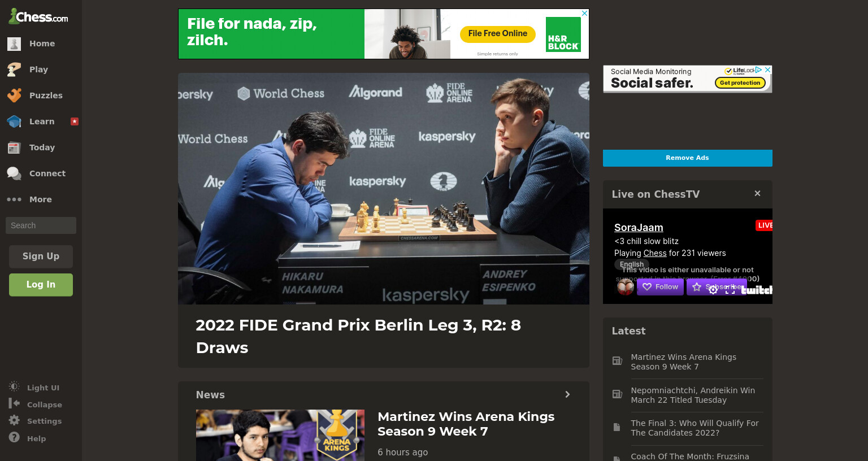Open the SoraJaam stream link
Image resolution: width=868 pixels, height=461 pixels.
639,228
